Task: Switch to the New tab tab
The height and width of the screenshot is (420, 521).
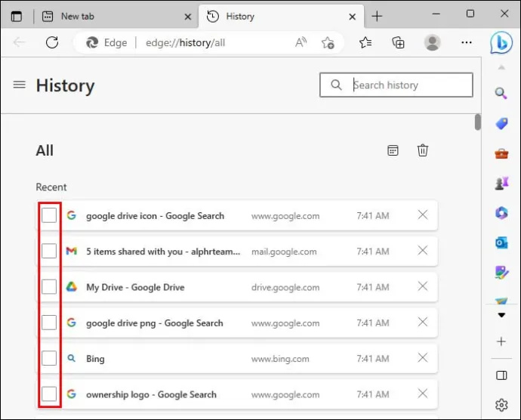Action: point(117,17)
